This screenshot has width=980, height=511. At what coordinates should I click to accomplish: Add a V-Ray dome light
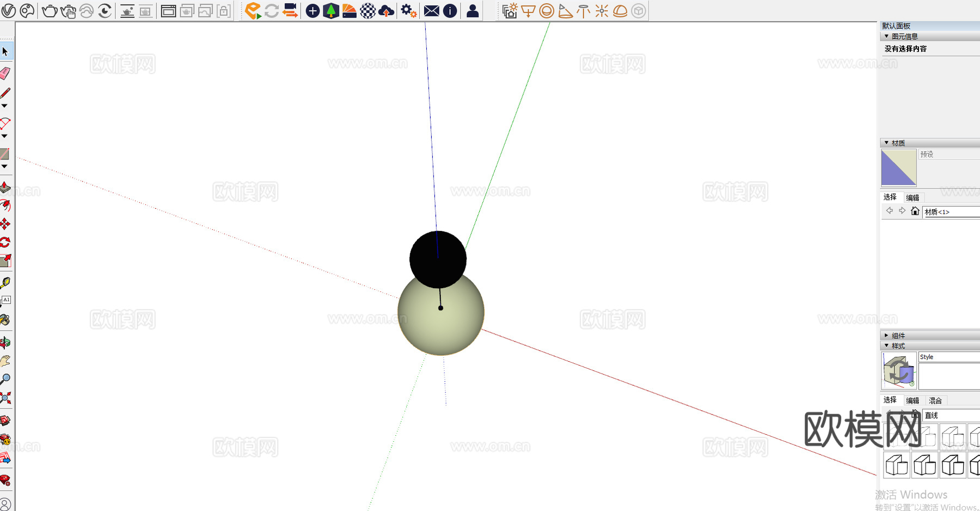[x=620, y=10]
